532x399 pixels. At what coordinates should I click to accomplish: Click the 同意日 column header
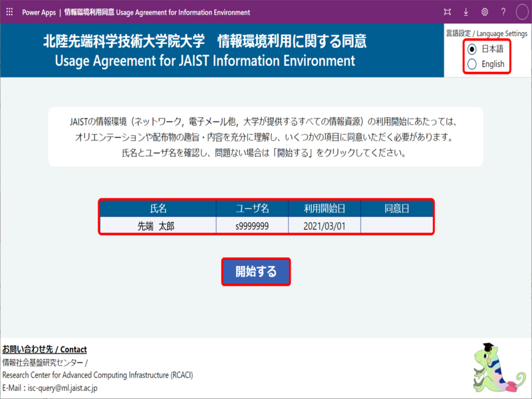(396, 208)
